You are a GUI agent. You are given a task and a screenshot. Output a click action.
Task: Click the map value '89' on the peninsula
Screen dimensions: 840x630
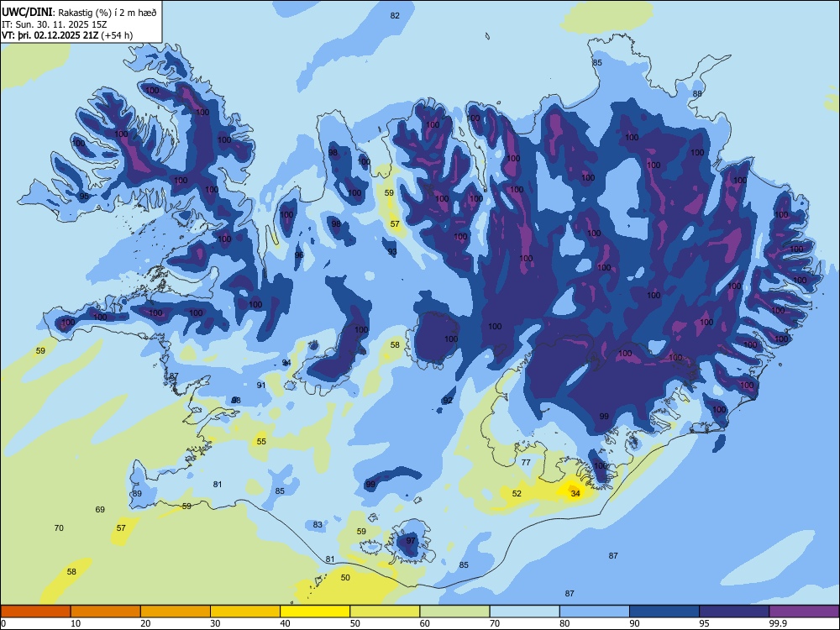click(x=137, y=493)
